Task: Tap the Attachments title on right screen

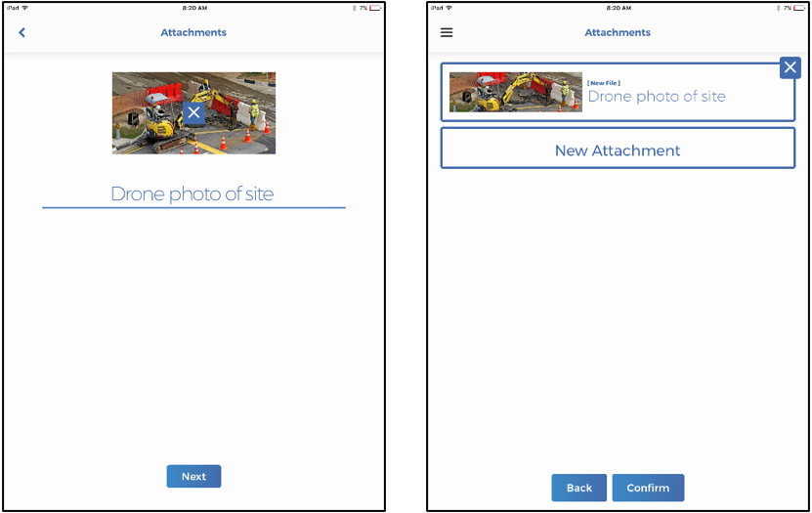Action: tap(618, 32)
